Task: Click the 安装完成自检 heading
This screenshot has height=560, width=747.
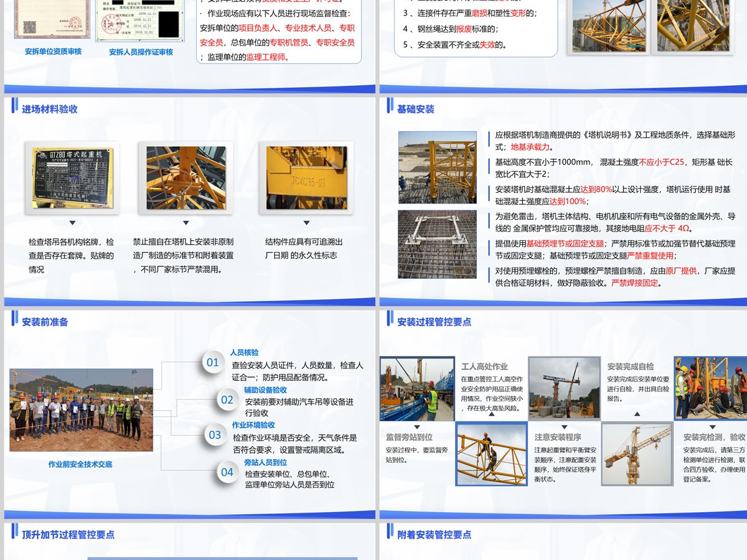Action: (631, 366)
